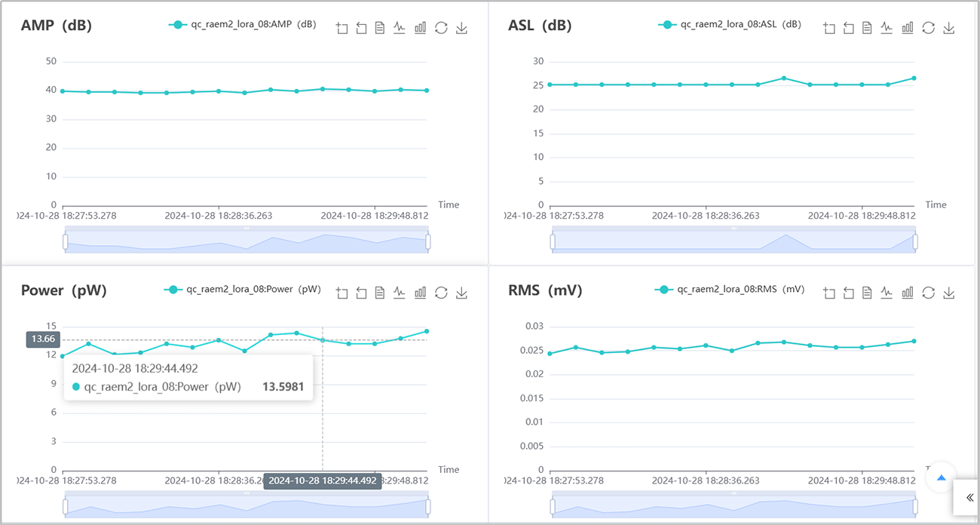
Task: Reset area zoom on the Power chart
Action: click(x=361, y=293)
